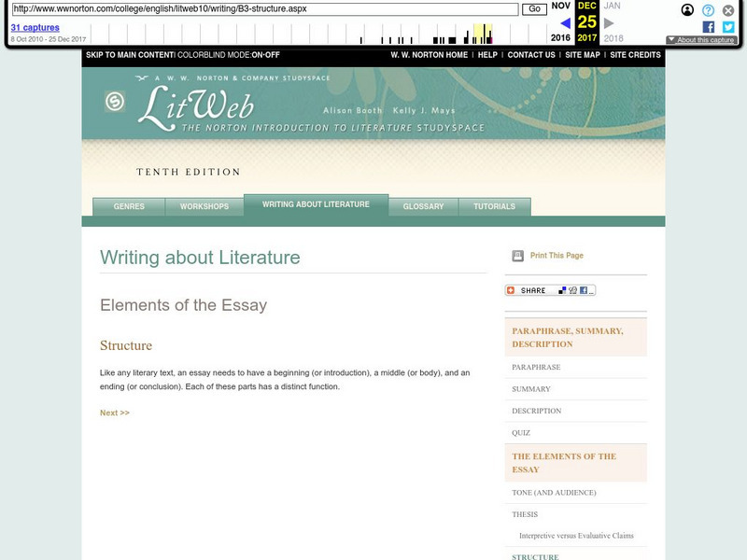The width and height of the screenshot is (747, 560).
Task: Click the capture history sparkline graph
Action: pyautogui.click(x=318, y=34)
